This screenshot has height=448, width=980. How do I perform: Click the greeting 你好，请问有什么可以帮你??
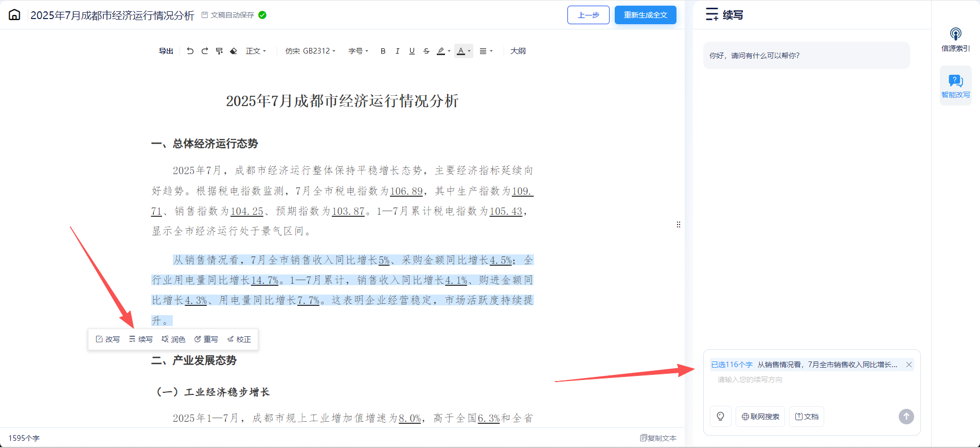tap(755, 56)
